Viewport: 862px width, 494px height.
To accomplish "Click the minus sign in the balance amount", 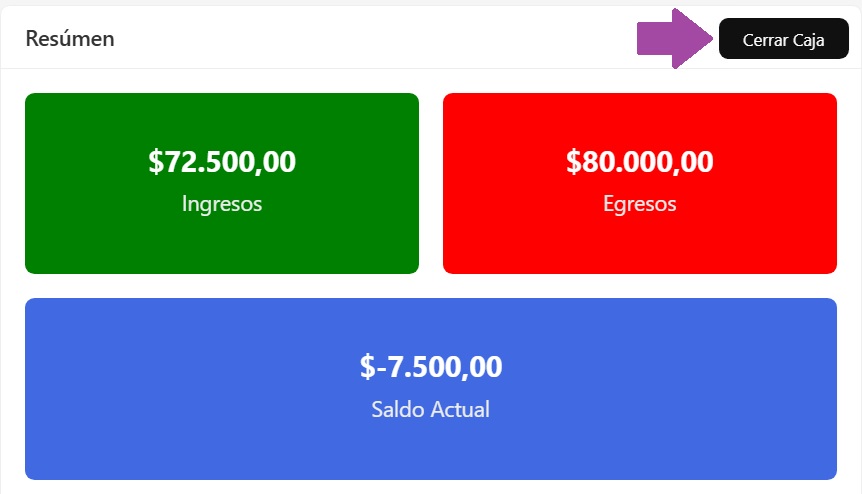I will [379, 368].
